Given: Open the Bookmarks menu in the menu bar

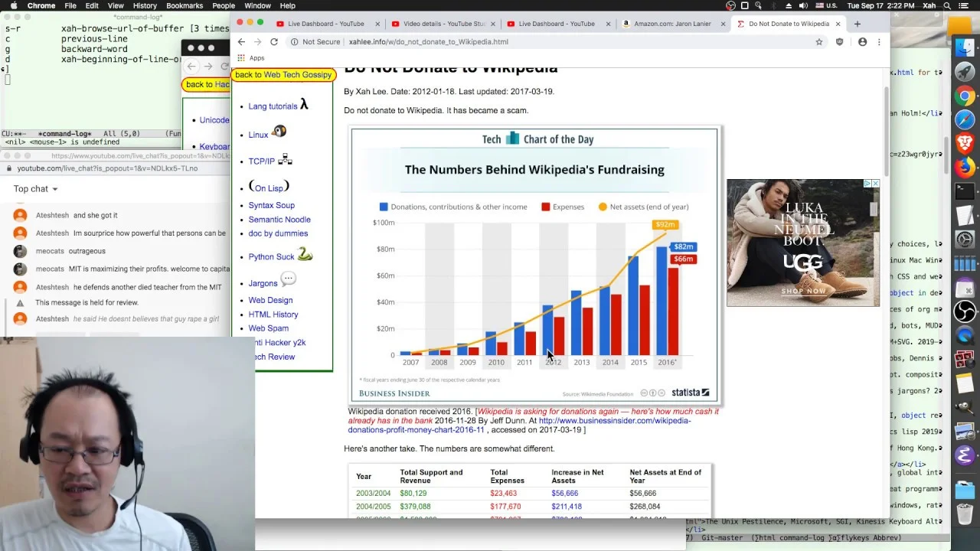Looking at the screenshot, I should (185, 5).
